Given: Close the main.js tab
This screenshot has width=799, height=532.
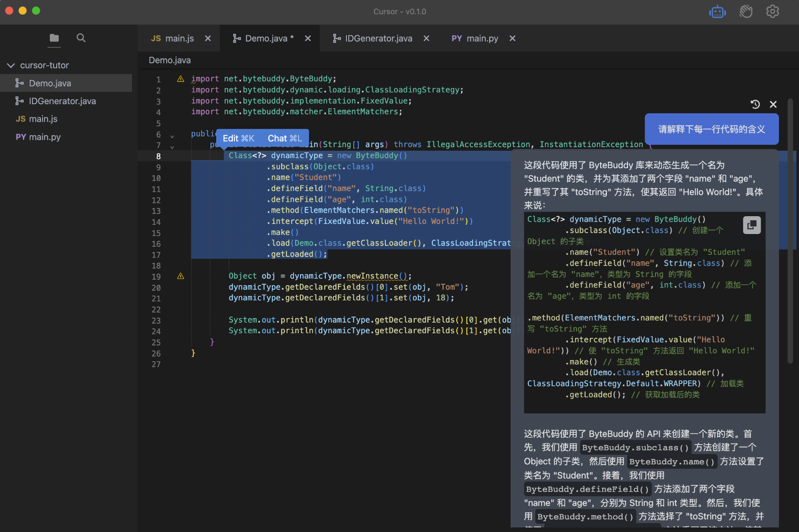Looking at the screenshot, I should click(x=208, y=38).
